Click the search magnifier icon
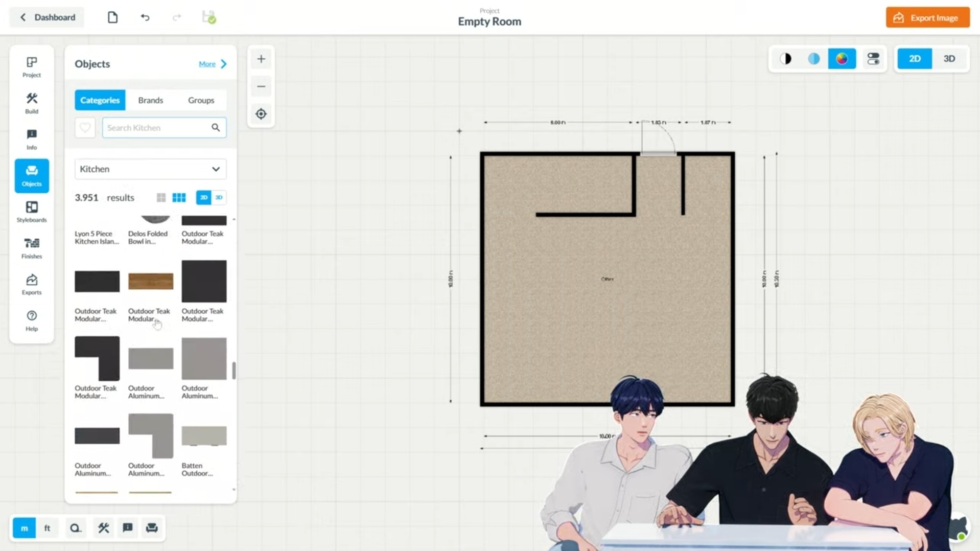Image resolution: width=980 pixels, height=551 pixels. [x=216, y=128]
